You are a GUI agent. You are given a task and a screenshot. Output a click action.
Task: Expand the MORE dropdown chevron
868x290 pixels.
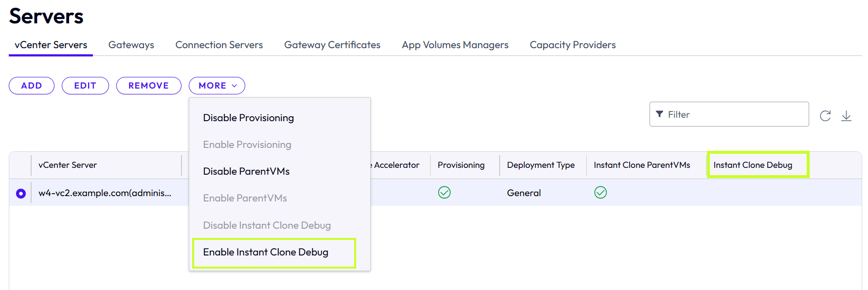pos(235,86)
